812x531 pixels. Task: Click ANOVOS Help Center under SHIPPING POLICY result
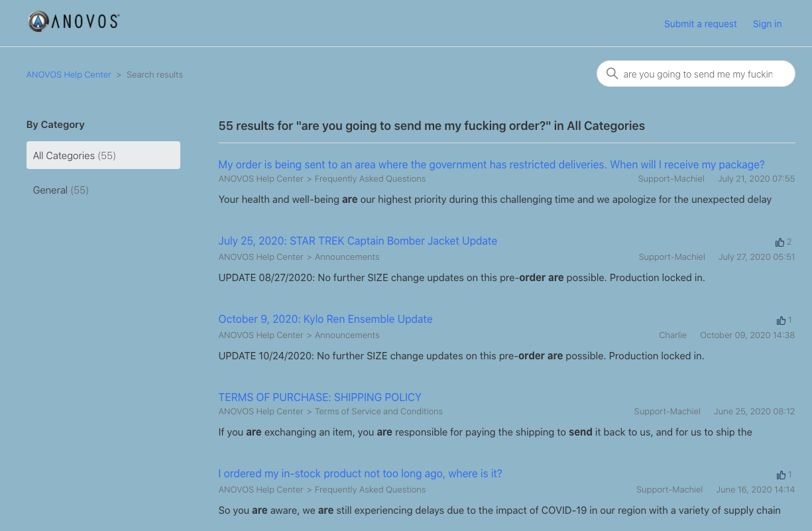pyautogui.click(x=261, y=412)
